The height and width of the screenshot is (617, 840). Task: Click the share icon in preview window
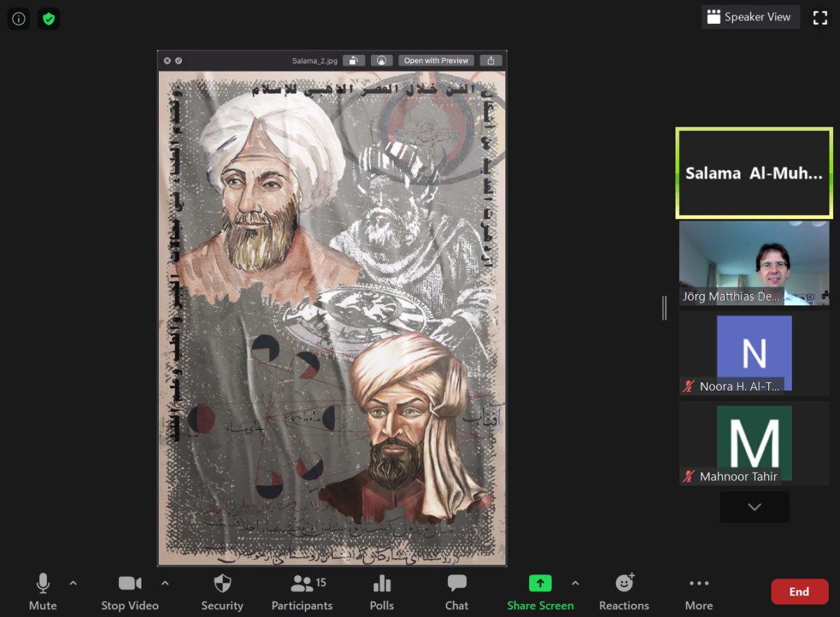(491, 61)
